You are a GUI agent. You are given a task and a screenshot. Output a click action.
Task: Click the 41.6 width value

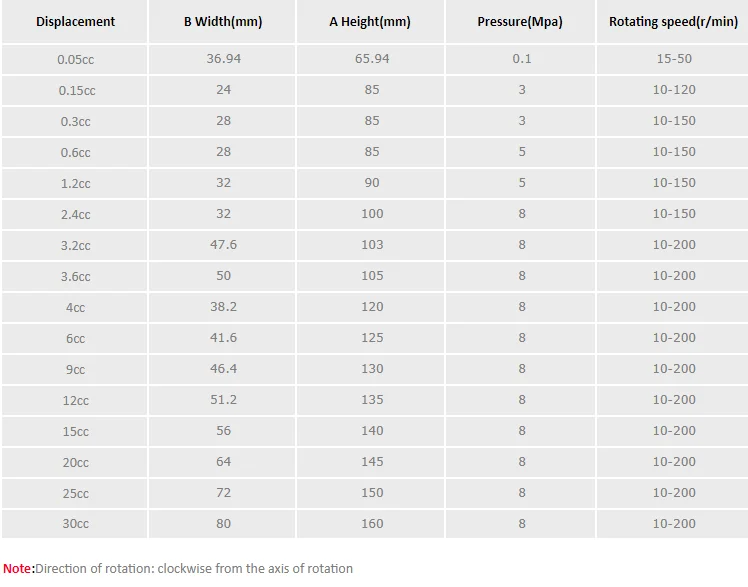point(223,338)
